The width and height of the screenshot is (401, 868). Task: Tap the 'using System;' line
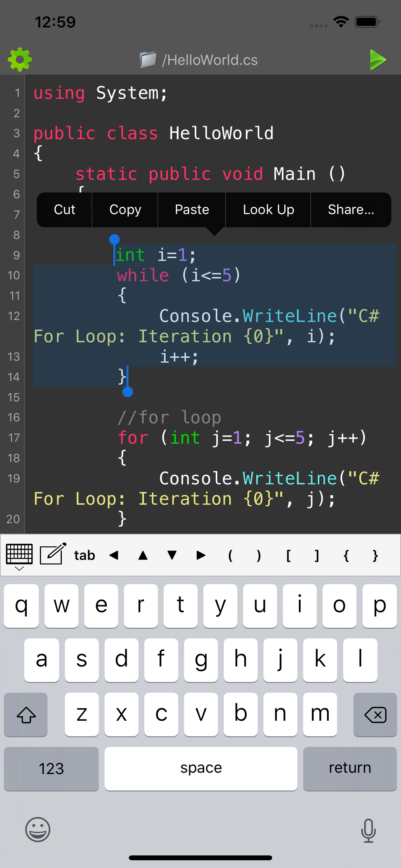100,93
